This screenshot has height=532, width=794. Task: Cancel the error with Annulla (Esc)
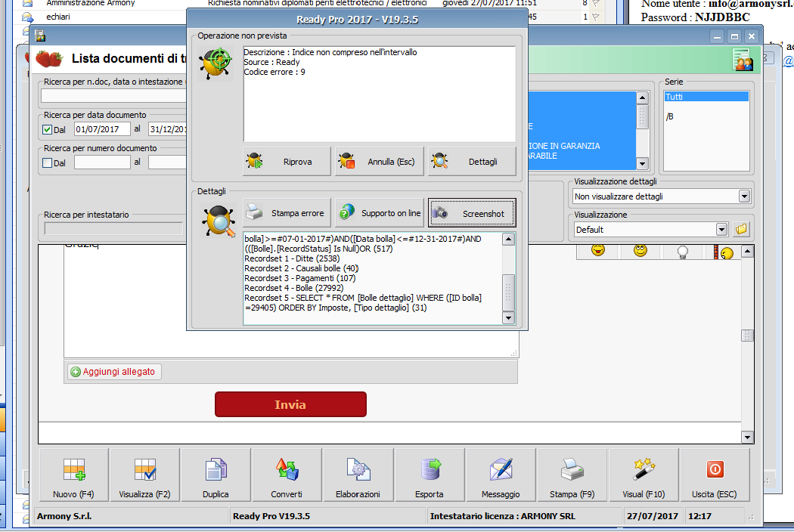pos(380,162)
